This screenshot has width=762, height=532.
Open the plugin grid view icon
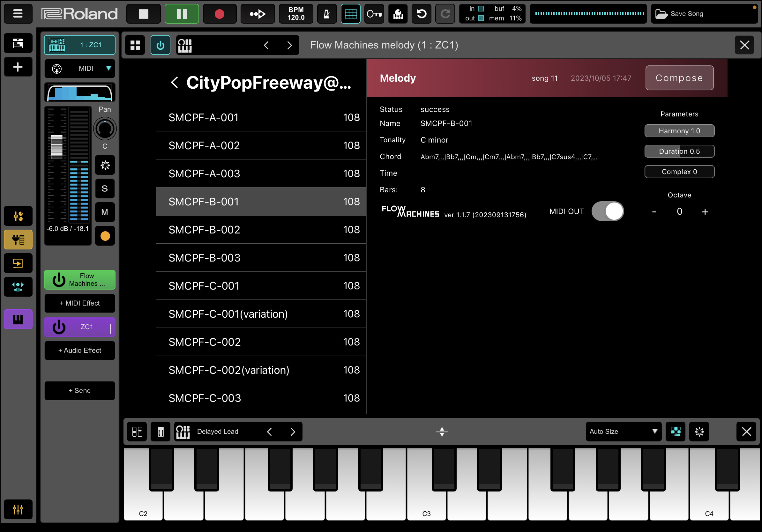[x=135, y=45]
